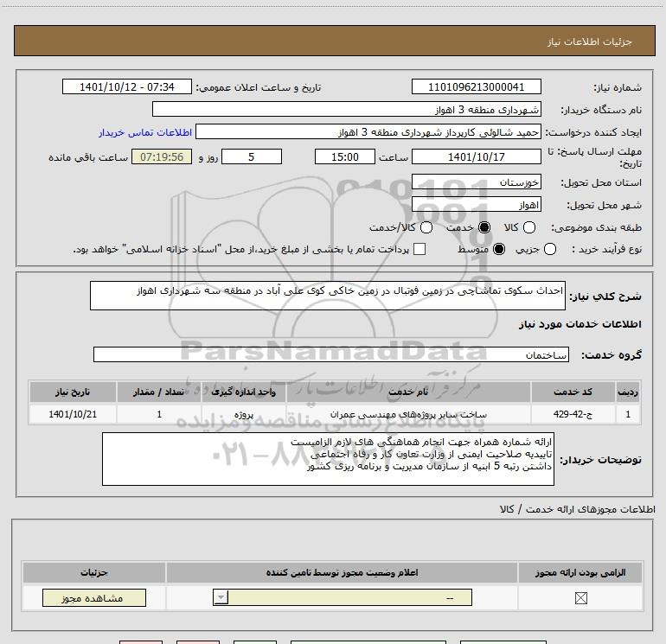Click service code cell ج-42-429

(x=573, y=414)
